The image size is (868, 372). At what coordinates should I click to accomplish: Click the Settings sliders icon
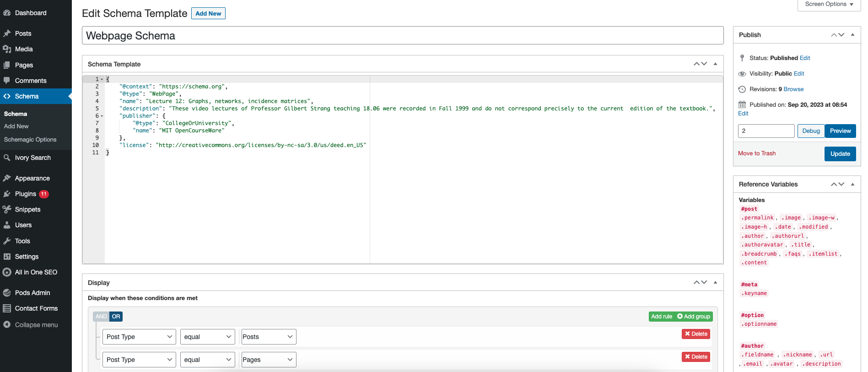click(7, 257)
